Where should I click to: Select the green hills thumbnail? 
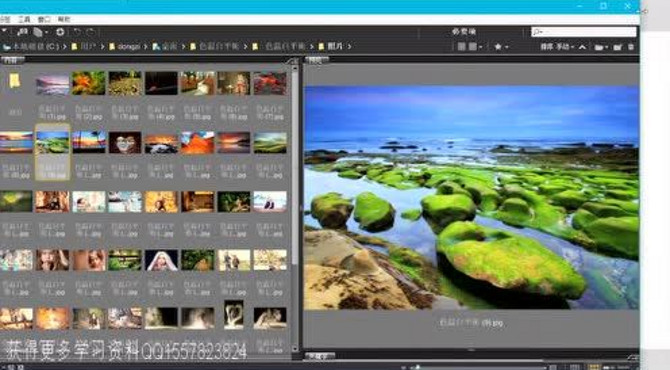point(270,142)
